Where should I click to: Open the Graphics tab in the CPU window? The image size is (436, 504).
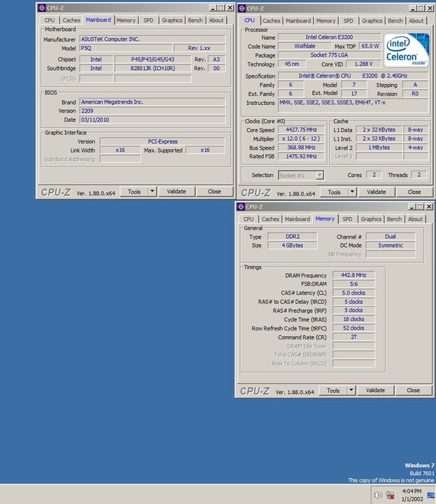372,20
